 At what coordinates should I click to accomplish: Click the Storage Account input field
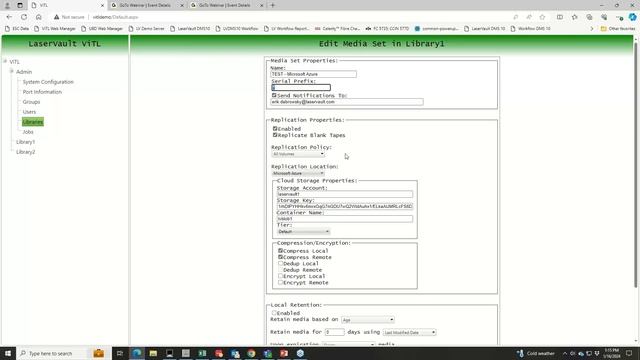pos(345,194)
